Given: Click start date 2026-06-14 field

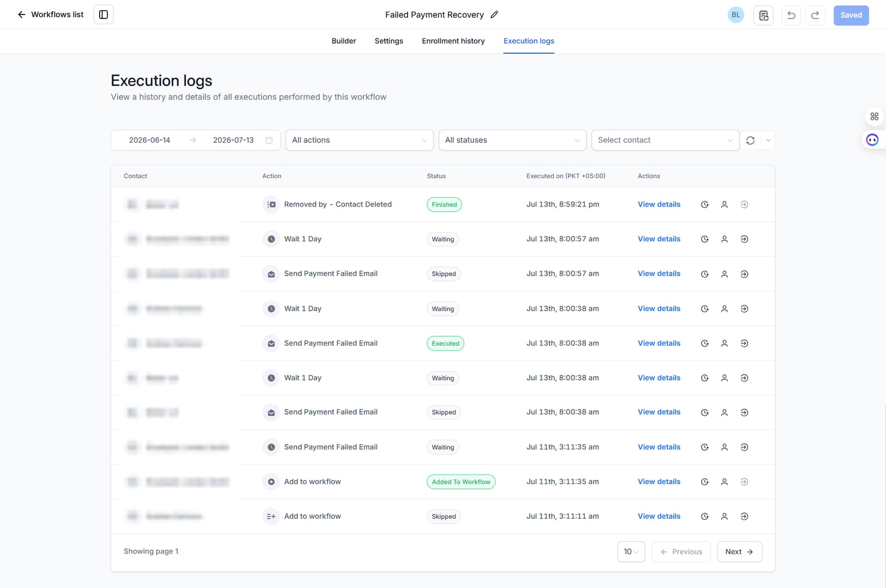Looking at the screenshot, I should [x=150, y=140].
